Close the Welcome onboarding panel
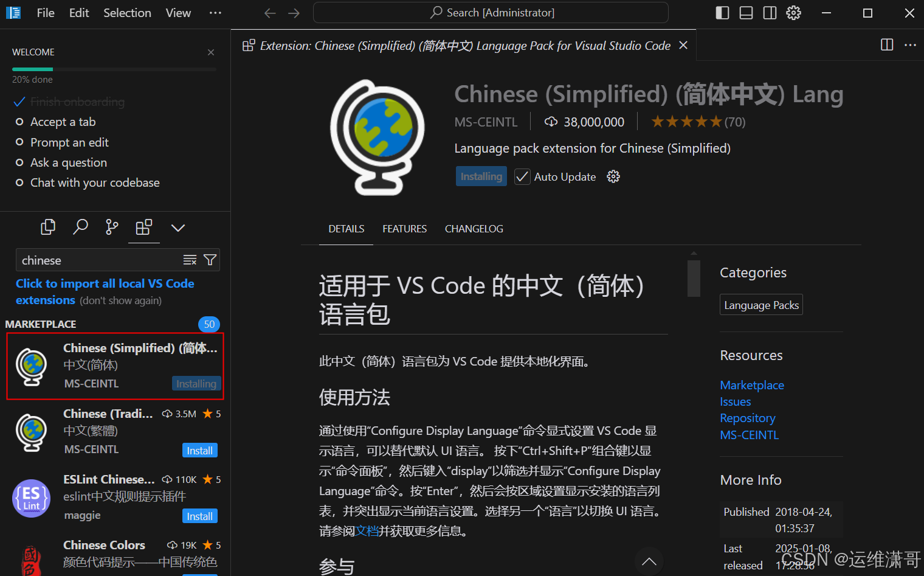 tap(211, 52)
